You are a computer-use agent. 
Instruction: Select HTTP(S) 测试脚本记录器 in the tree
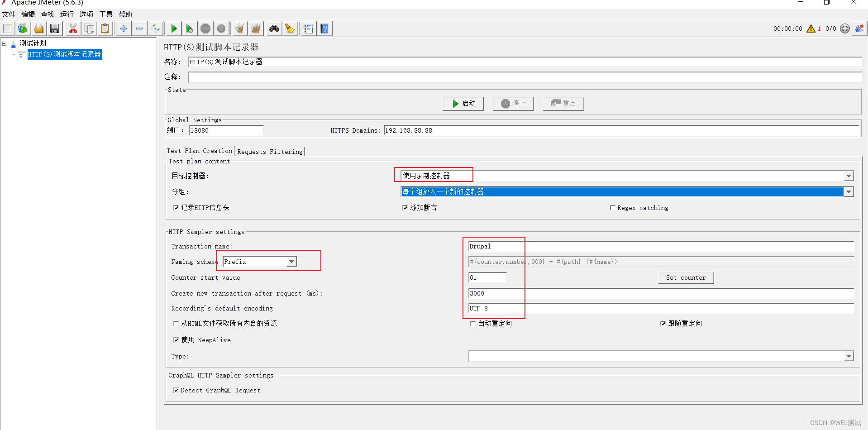click(x=64, y=54)
